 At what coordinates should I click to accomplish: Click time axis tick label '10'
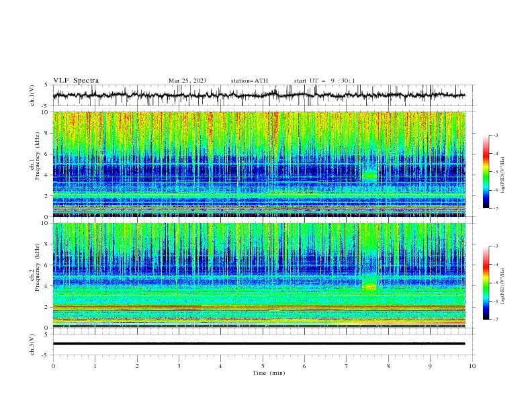click(472, 366)
